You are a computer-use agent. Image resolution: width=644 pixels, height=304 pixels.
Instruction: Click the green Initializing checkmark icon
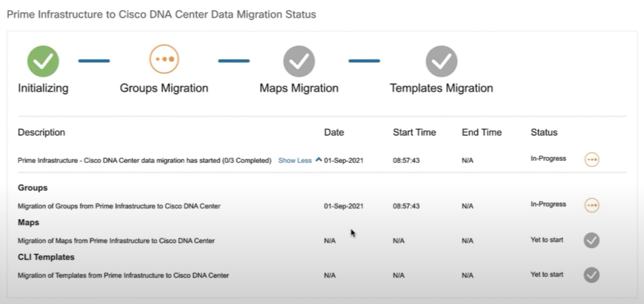[43, 61]
